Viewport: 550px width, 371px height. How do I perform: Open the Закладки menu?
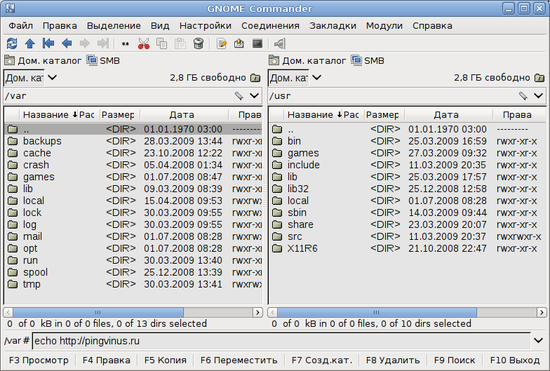[333, 26]
